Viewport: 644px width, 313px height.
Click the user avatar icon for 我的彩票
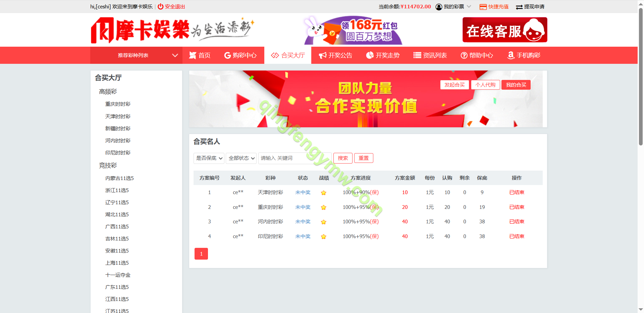pyautogui.click(x=439, y=7)
